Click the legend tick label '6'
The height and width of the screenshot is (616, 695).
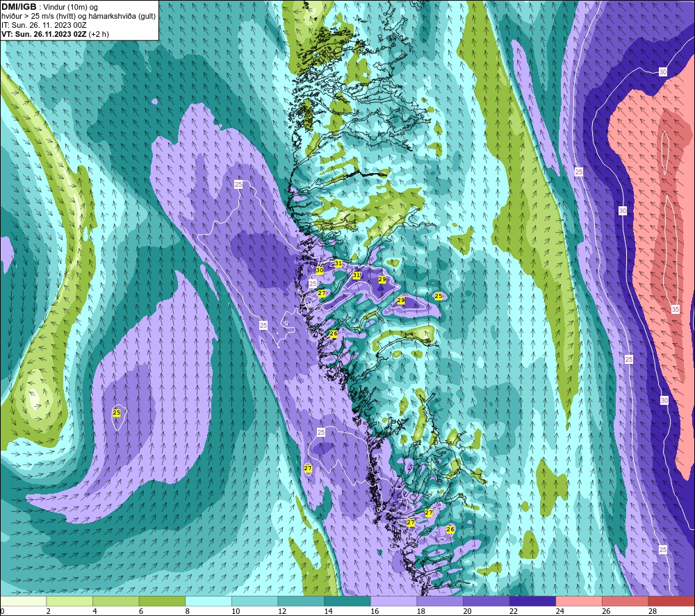[x=141, y=611]
